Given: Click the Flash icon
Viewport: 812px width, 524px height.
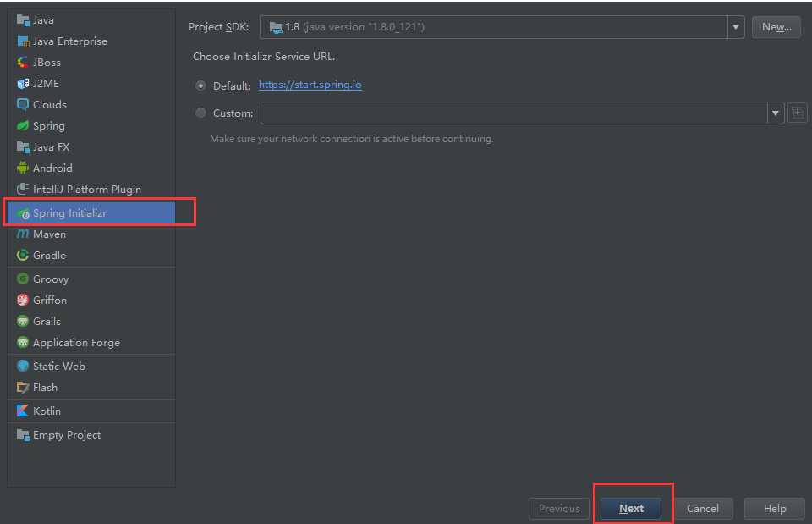Looking at the screenshot, I should (23, 387).
